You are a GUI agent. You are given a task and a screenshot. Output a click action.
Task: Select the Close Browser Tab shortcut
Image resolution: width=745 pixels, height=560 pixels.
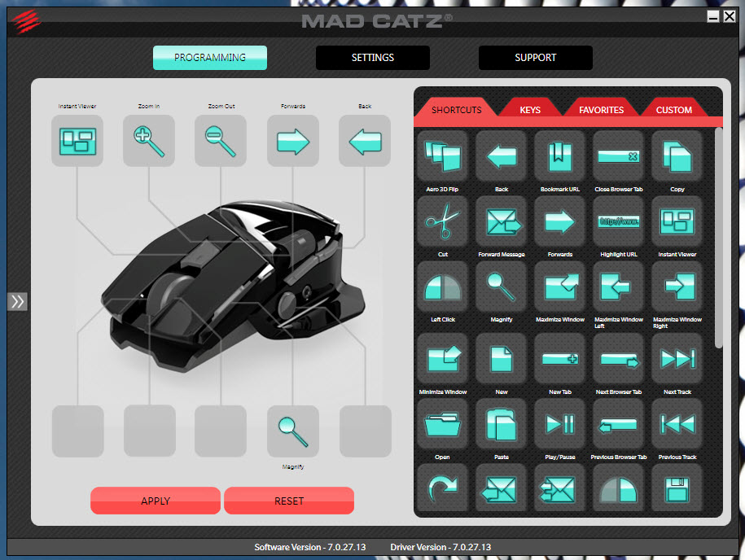point(618,156)
